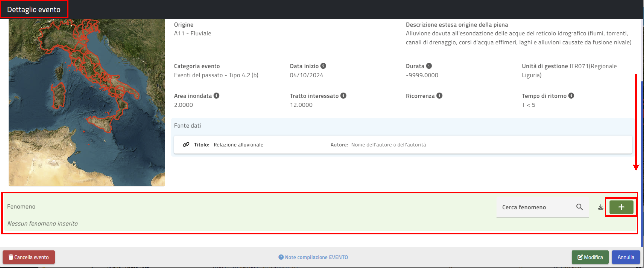Viewport: 644px width, 268px height.
Task: Click the green Modifica button
Action: pyautogui.click(x=590, y=257)
